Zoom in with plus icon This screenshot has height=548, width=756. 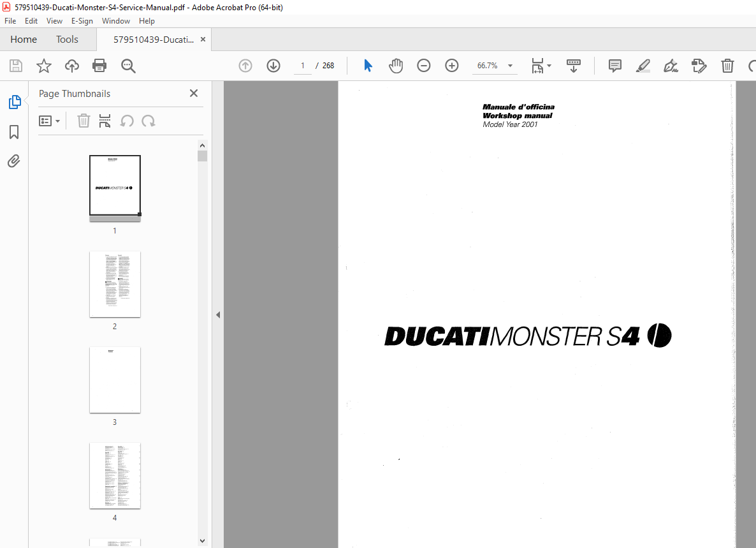click(452, 66)
